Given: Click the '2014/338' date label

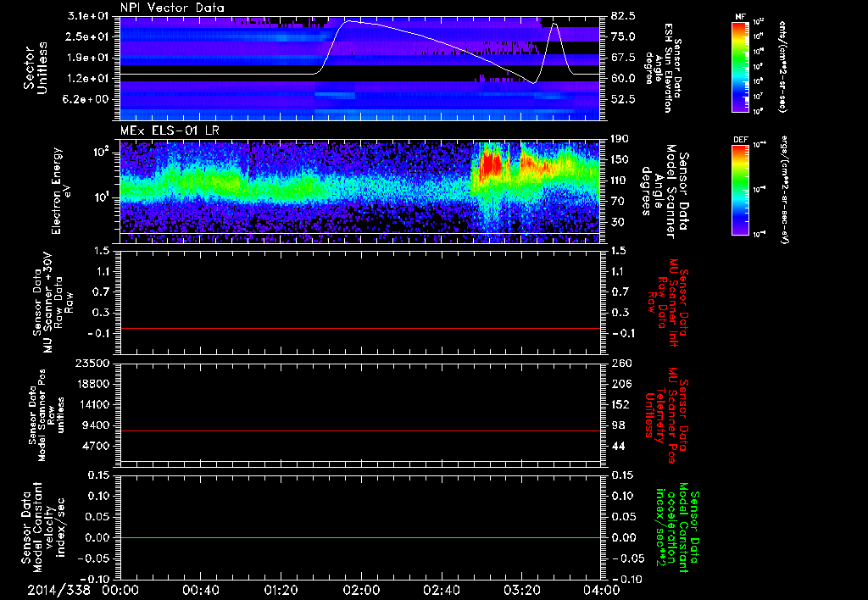Looking at the screenshot, I should 58,590.
